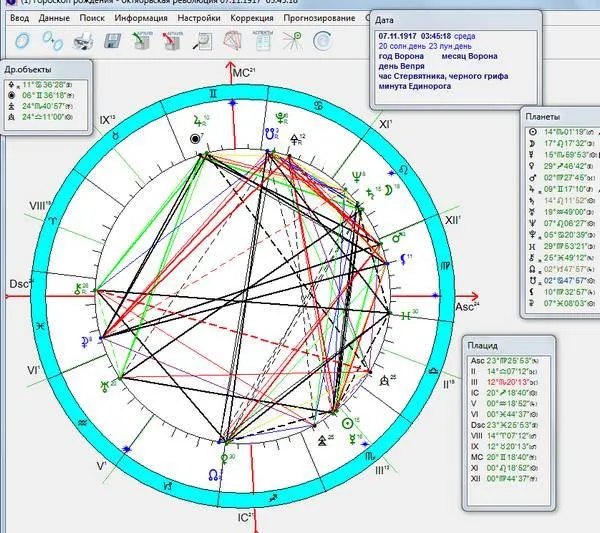Click the MC label atop the chart

click(x=241, y=74)
